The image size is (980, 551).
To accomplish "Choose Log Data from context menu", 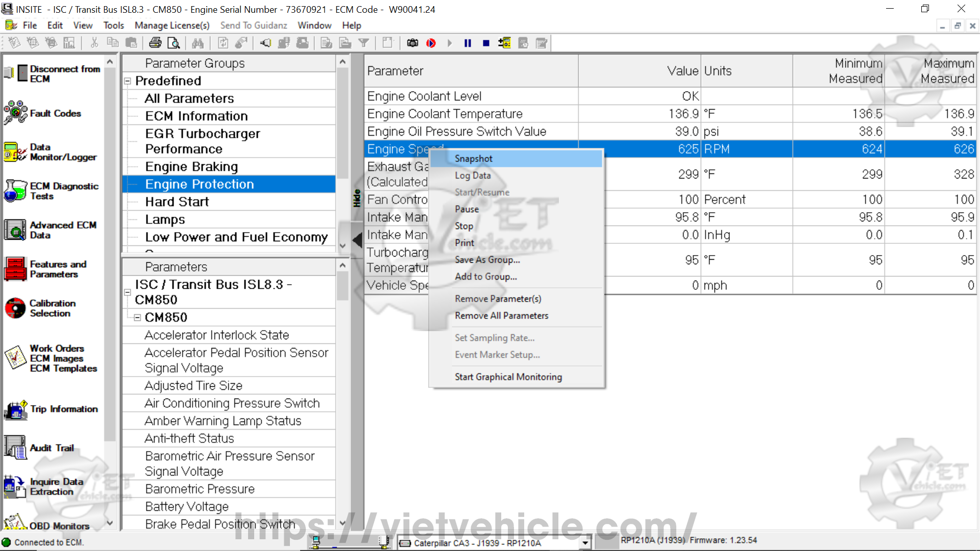I will pos(473,176).
